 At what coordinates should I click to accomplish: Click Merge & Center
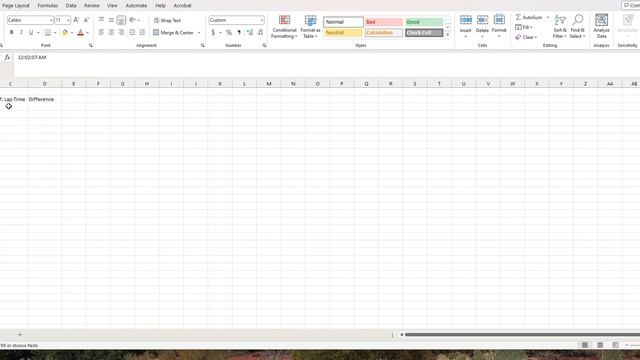(x=173, y=32)
